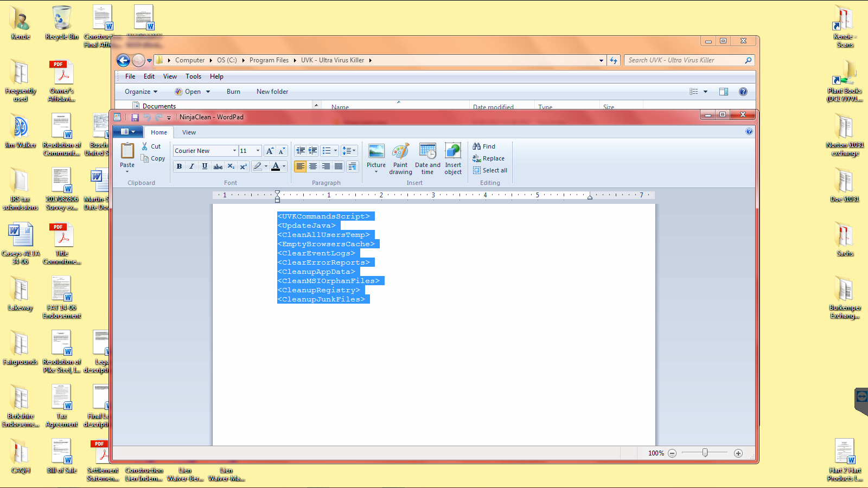Screen dimensions: 868x488
Task: Open the line spacing dropdown
Action: (349, 151)
